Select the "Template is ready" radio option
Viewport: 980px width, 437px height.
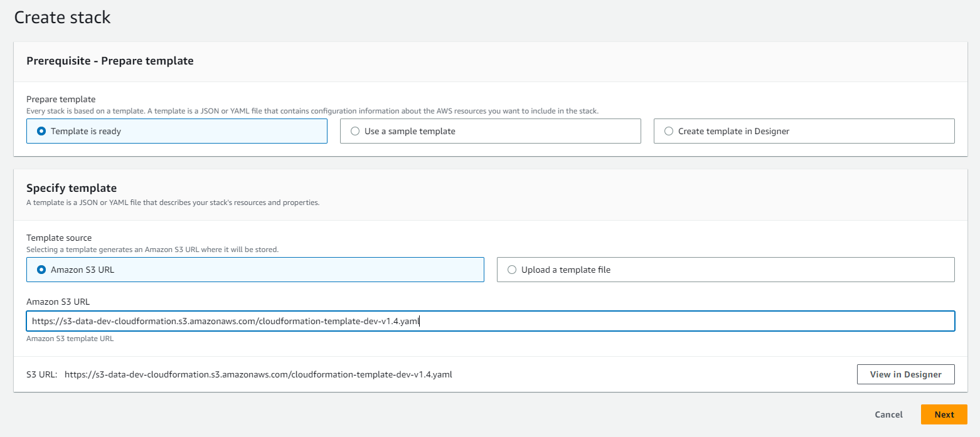pyautogui.click(x=42, y=131)
